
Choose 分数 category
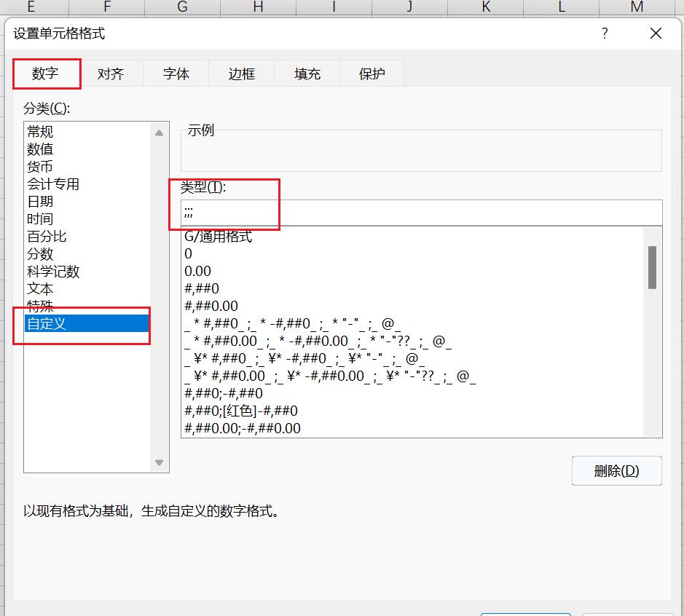[87, 253]
